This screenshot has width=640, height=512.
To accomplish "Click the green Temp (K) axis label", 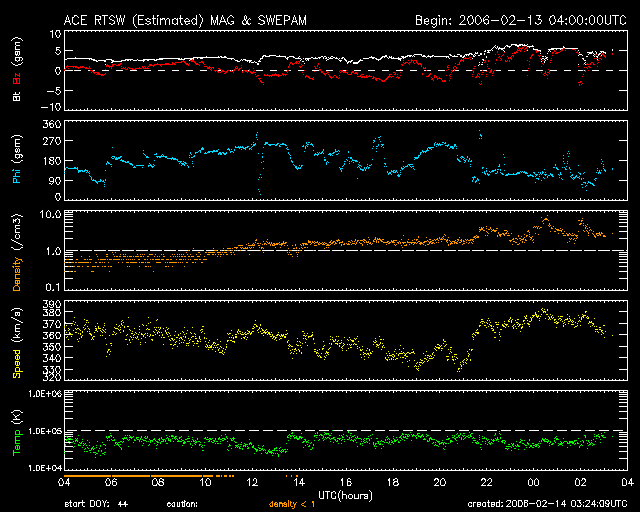I will pos(16,431).
